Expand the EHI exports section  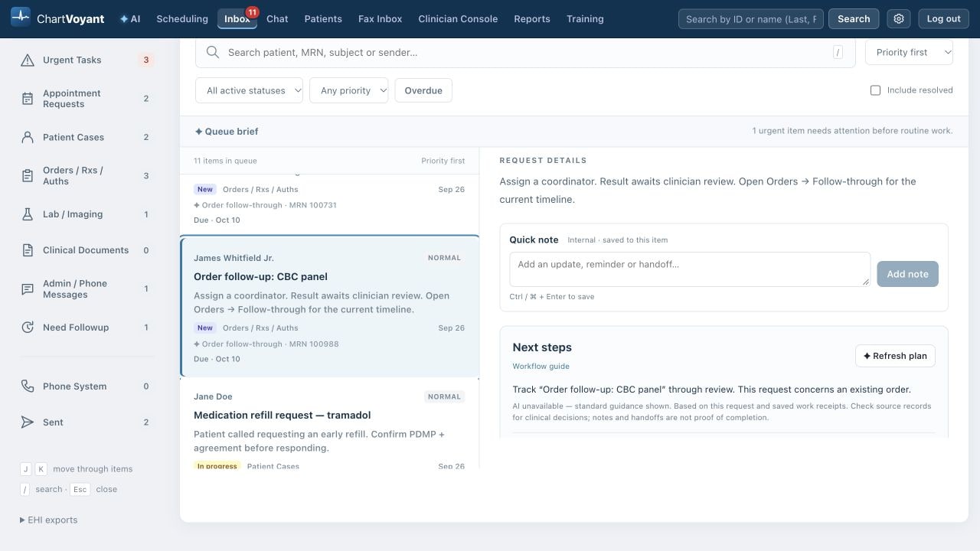tap(49, 520)
